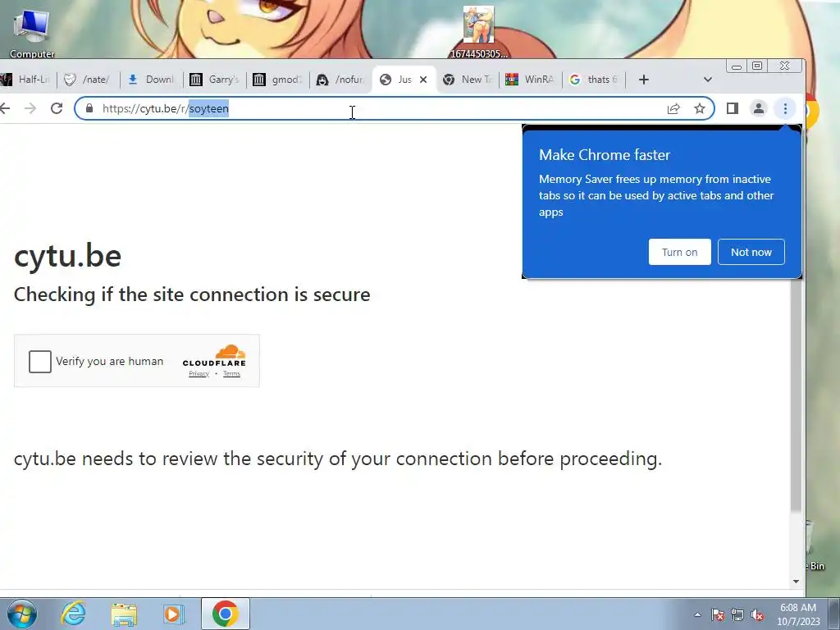Image resolution: width=840 pixels, height=630 pixels.
Task: Switch to the Google thats tab
Action: pos(594,80)
